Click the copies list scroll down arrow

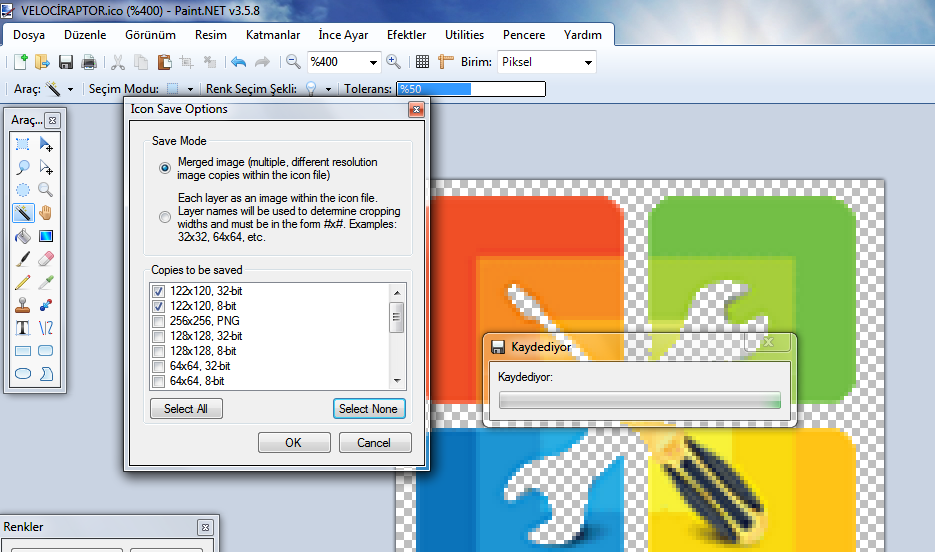coord(397,381)
